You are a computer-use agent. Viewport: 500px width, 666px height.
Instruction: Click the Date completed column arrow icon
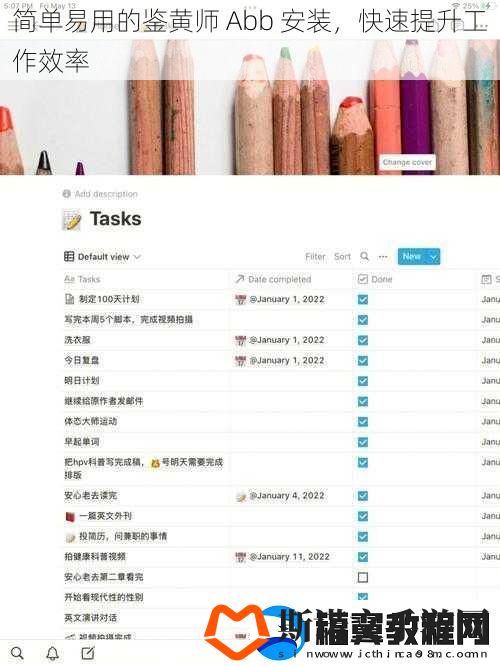240,279
